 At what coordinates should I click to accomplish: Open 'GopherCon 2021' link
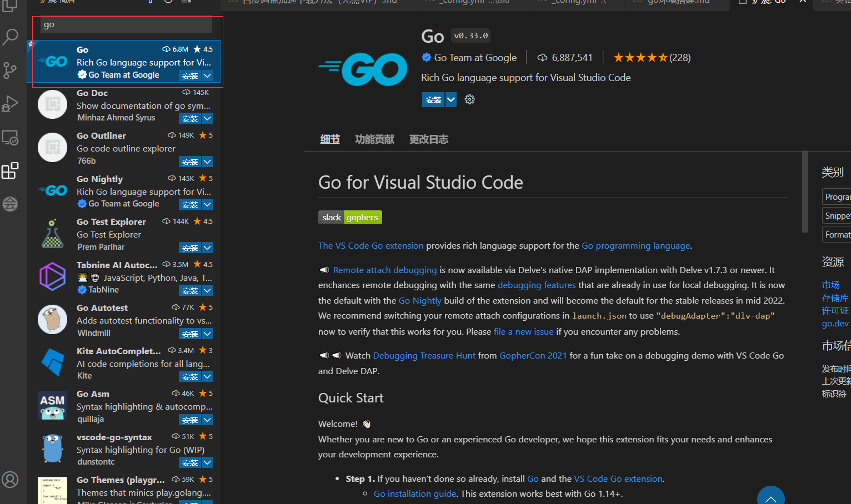coord(533,355)
